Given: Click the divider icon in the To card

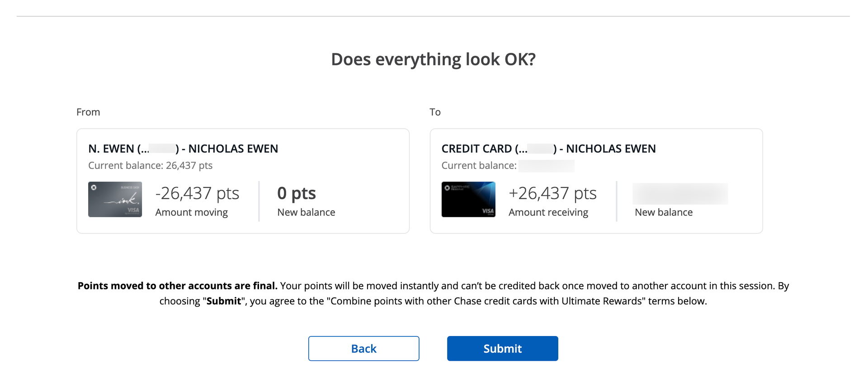Looking at the screenshot, I should 617,200.
